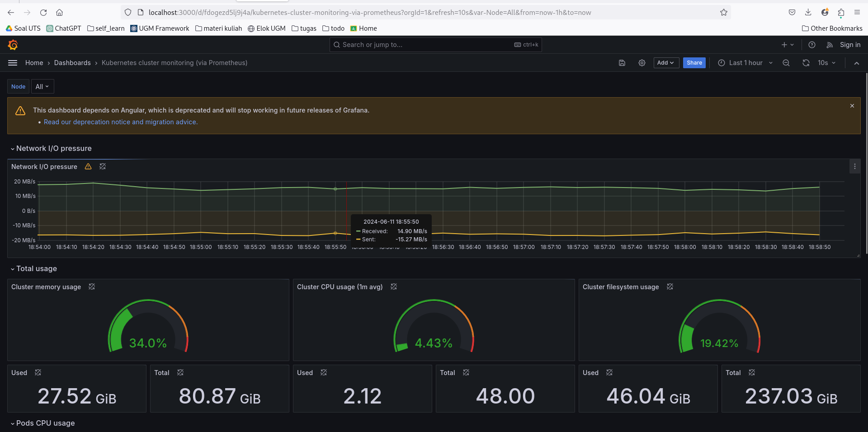
Task: Click Angular icon on Cluster memory usage panel
Action: point(92,286)
